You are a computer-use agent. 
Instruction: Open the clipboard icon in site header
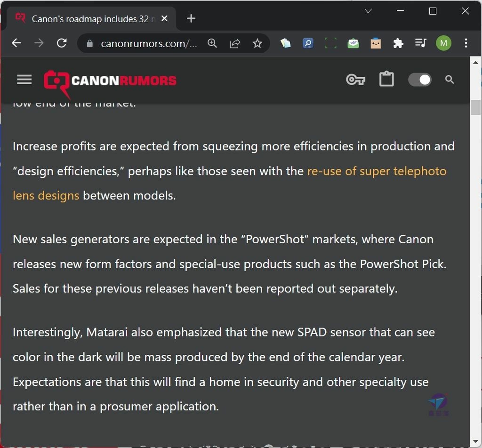point(386,79)
